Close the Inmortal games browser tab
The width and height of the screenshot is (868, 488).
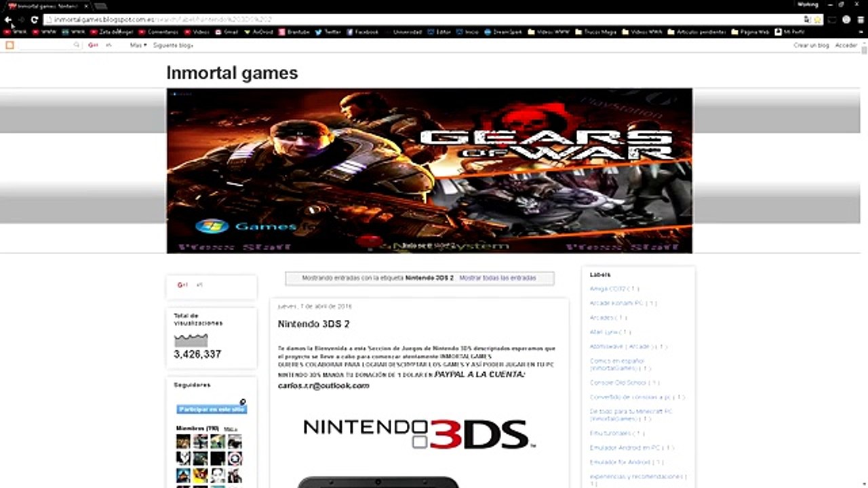pyautogui.click(x=86, y=5)
